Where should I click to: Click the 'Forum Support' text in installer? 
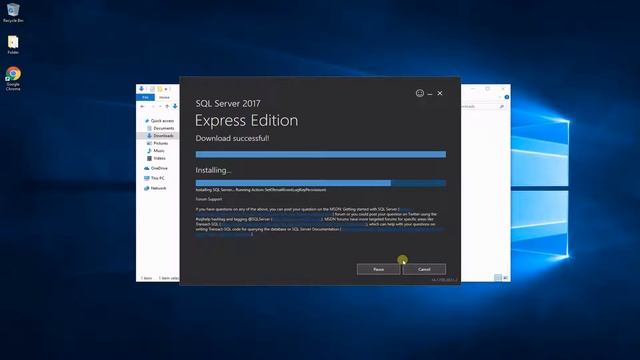click(x=209, y=199)
